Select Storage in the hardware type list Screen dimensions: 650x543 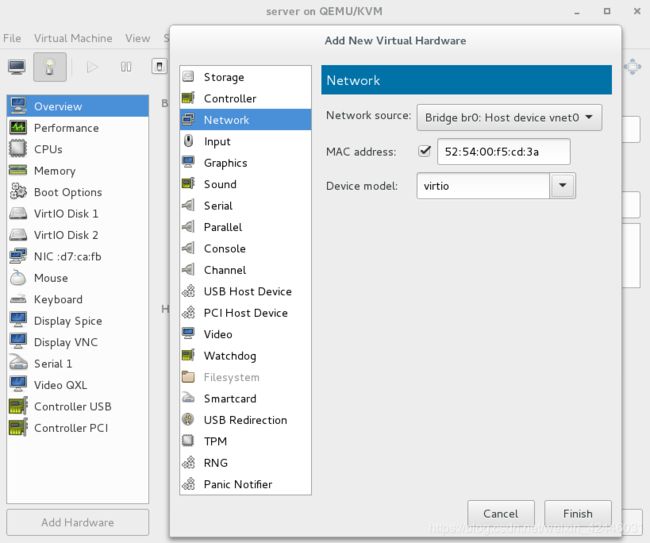245,77
